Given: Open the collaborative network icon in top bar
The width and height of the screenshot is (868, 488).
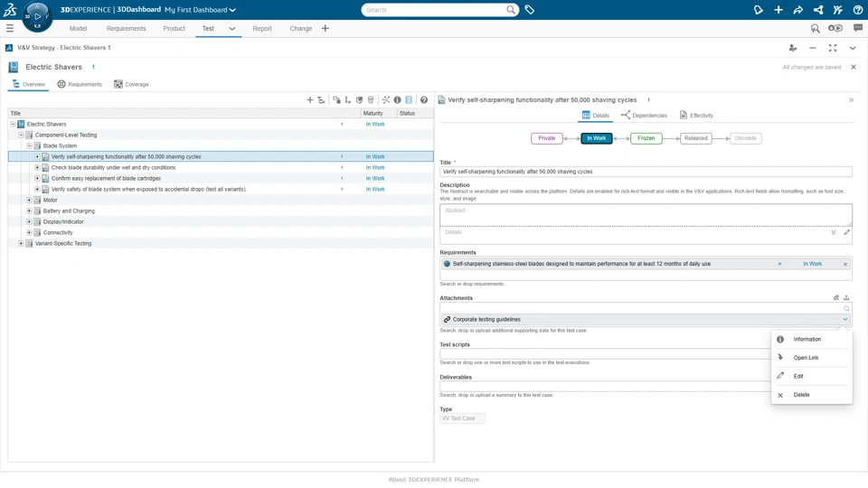Looking at the screenshot, I should [818, 10].
